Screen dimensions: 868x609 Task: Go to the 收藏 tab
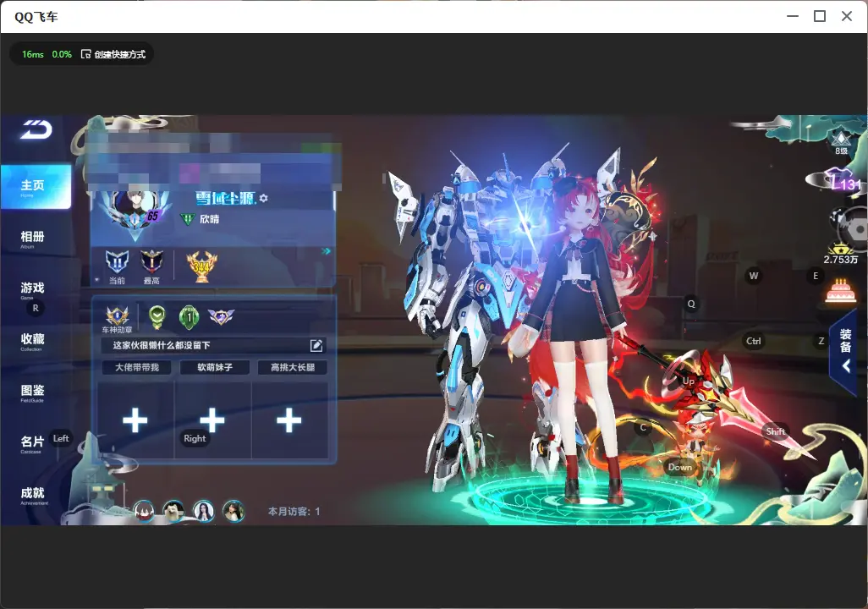(x=33, y=341)
